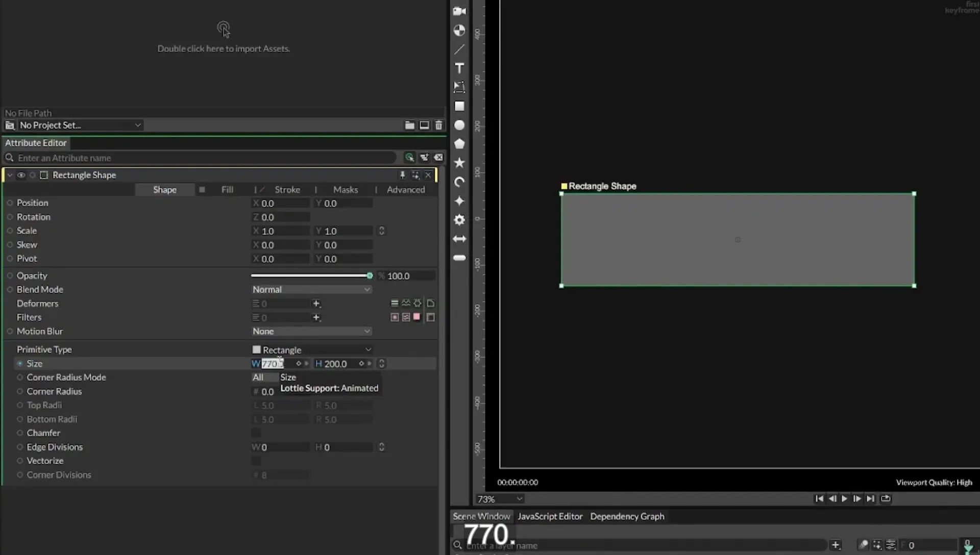Select the Line pen tool
The image size is (980, 555).
[459, 49]
